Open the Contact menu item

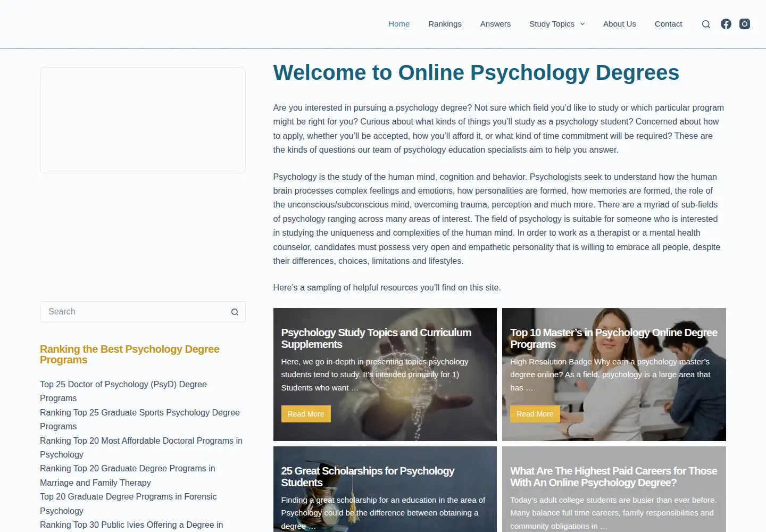tap(668, 24)
